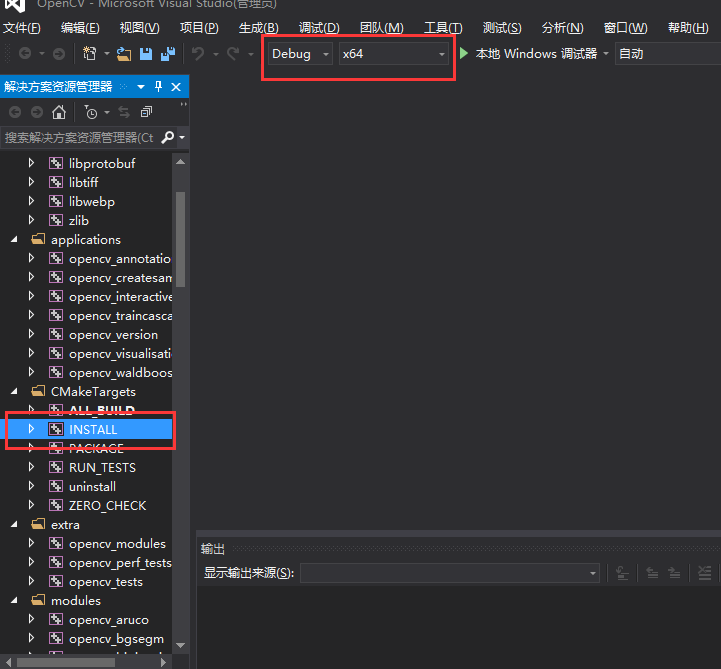Click the Solution Explorer vertical scrollbar thumb
Viewport: 721px width, 669px height.
181,239
